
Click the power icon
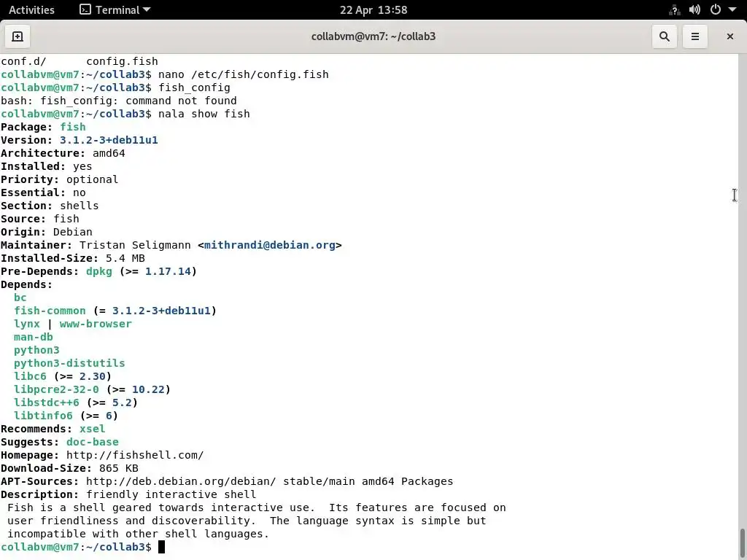pos(715,10)
